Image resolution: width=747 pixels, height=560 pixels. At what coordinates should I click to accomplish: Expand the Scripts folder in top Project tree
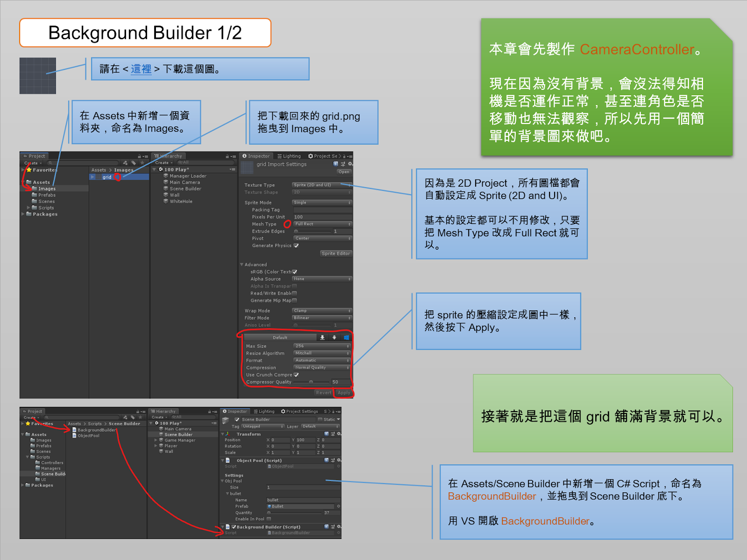click(28, 208)
